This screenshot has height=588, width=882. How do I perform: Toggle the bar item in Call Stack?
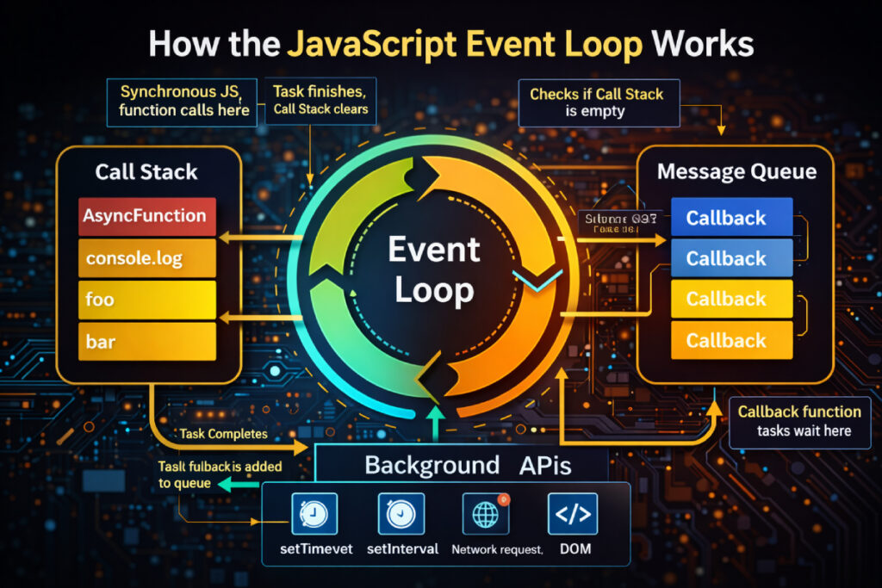click(146, 341)
